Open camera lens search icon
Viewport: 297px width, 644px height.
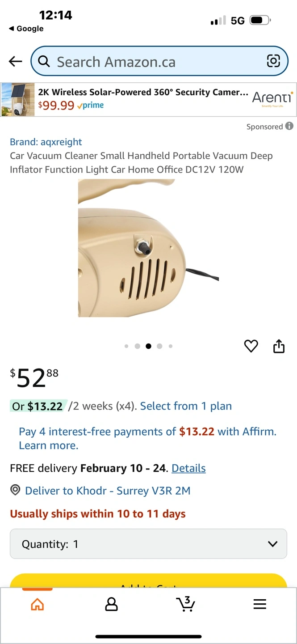(x=273, y=61)
